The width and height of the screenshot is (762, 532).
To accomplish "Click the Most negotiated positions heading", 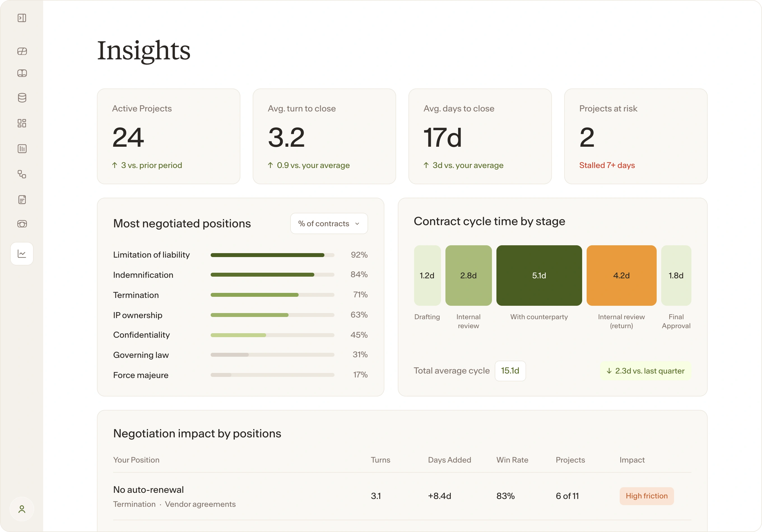I will 182,223.
